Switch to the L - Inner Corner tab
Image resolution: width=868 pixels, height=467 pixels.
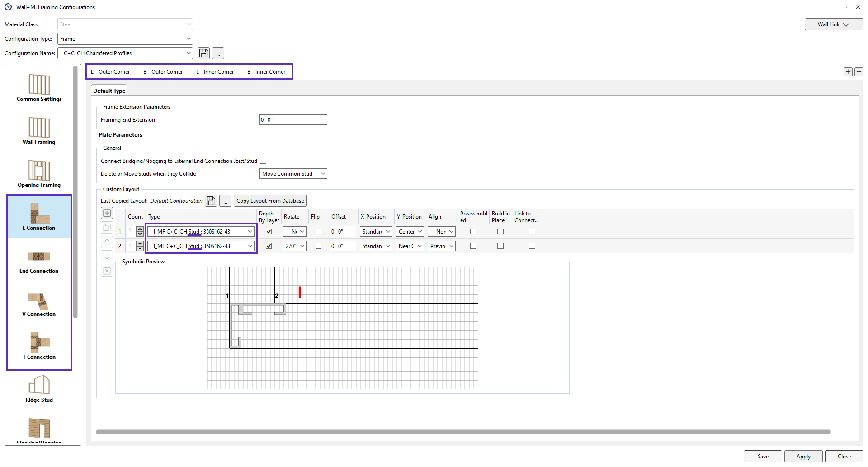215,72
